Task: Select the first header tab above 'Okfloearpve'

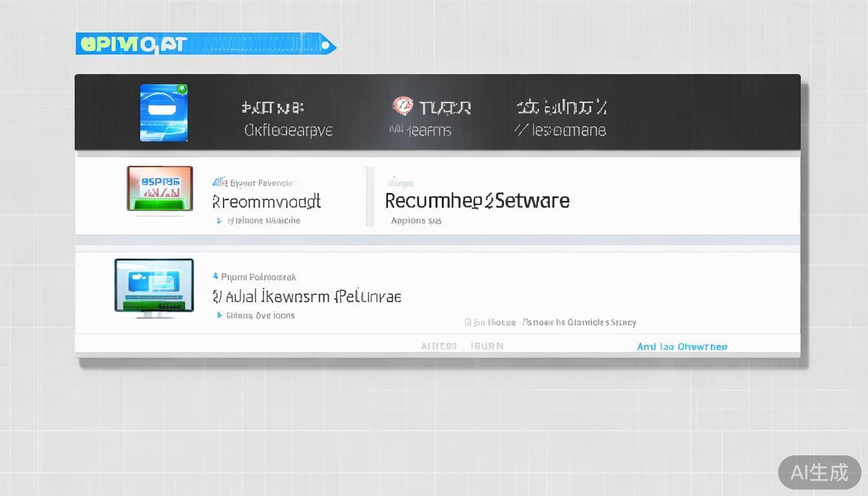Action: (x=273, y=107)
